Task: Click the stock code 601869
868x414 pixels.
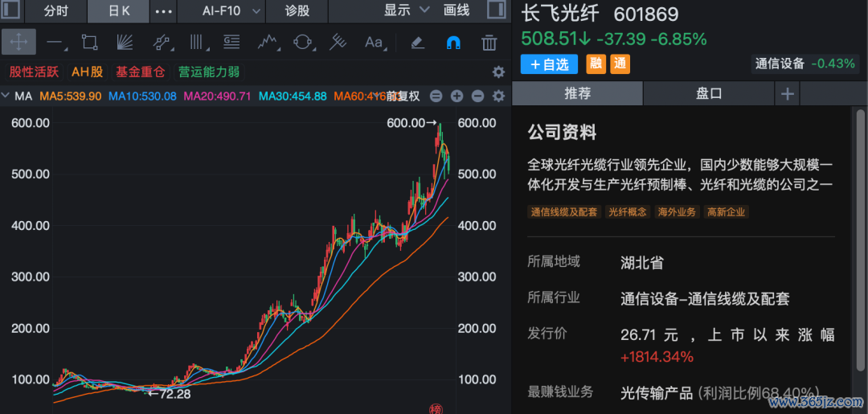Action: pos(646,14)
